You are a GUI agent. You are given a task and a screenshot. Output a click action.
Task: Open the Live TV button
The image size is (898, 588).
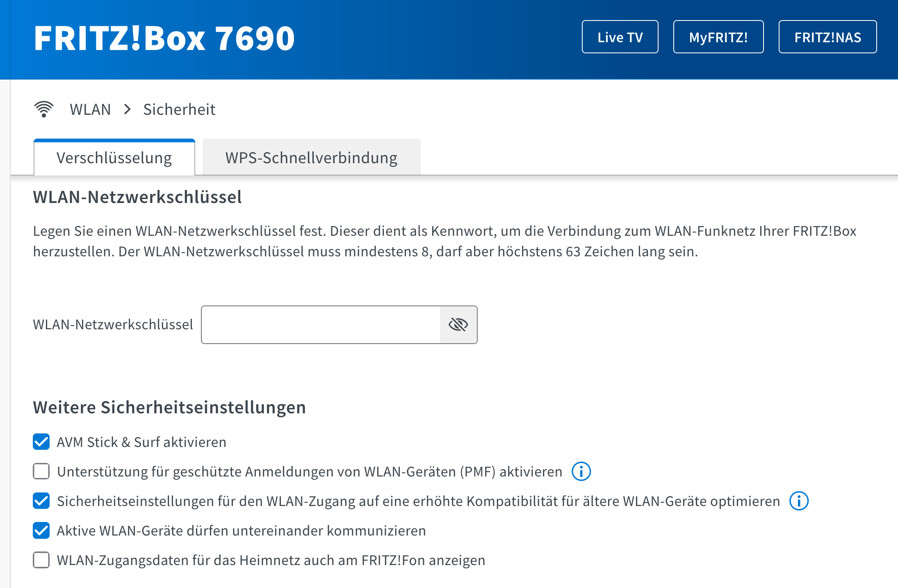(620, 37)
